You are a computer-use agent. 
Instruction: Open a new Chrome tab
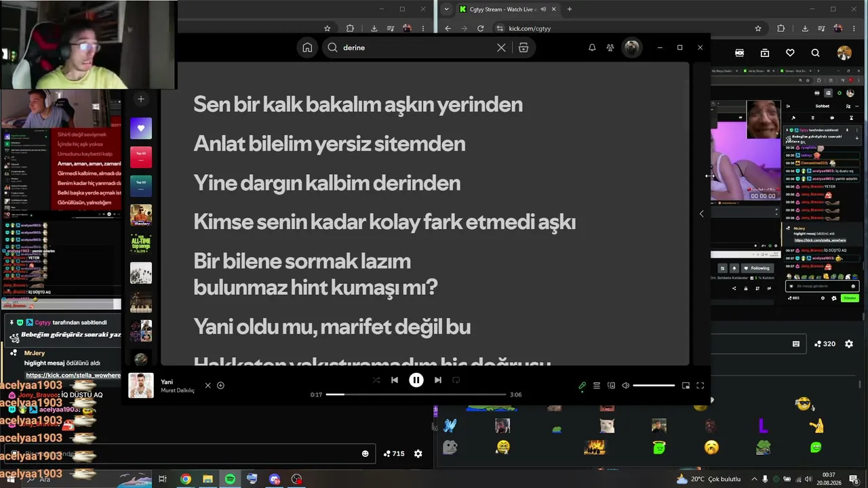[569, 9]
